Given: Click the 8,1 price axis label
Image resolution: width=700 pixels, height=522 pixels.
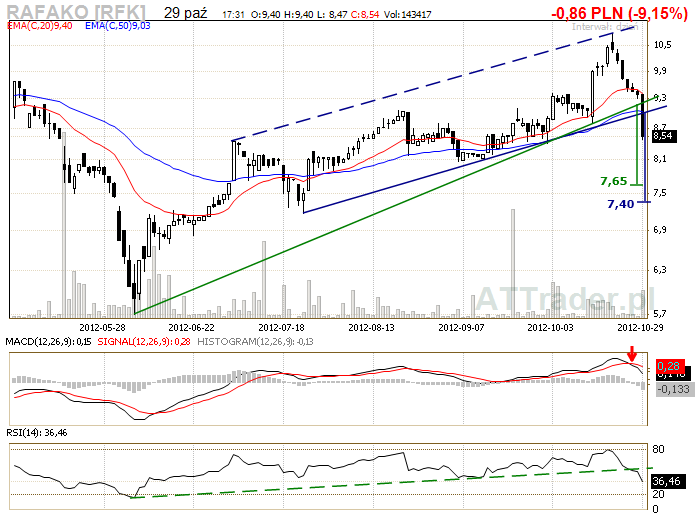Looking at the screenshot, I should 660,159.
